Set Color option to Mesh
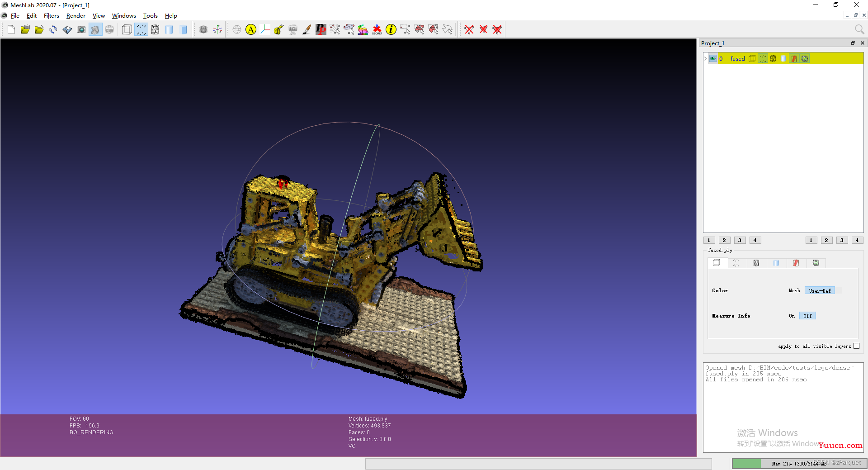Image resolution: width=868 pixels, height=470 pixels. click(794, 291)
